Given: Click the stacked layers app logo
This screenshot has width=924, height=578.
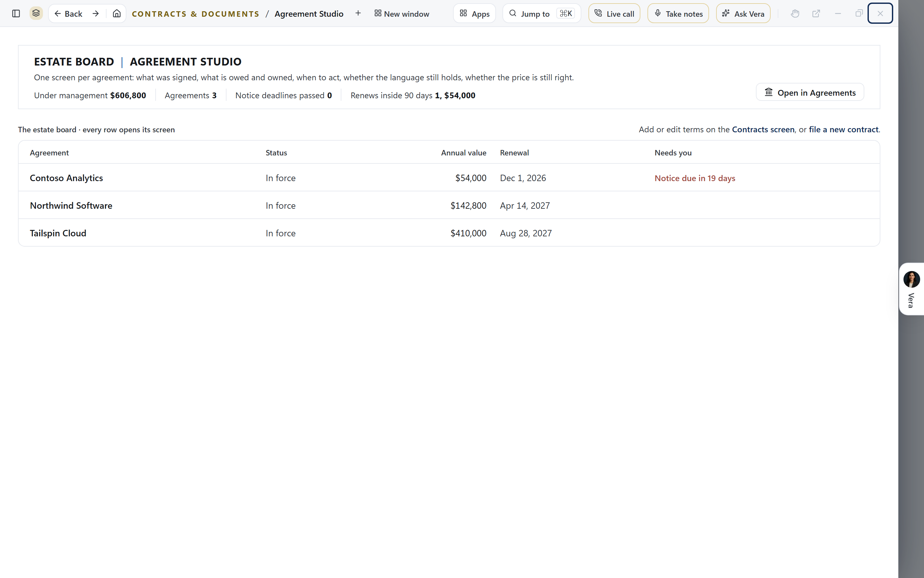Looking at the screenshot, I should click(x=36, y=13).
